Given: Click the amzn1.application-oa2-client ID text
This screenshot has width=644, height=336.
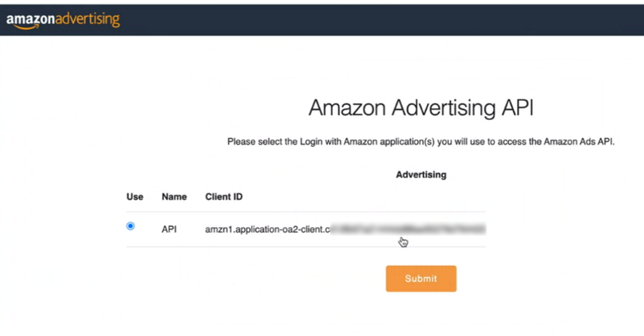Looking at the screenshot, I should click(266, 230).
